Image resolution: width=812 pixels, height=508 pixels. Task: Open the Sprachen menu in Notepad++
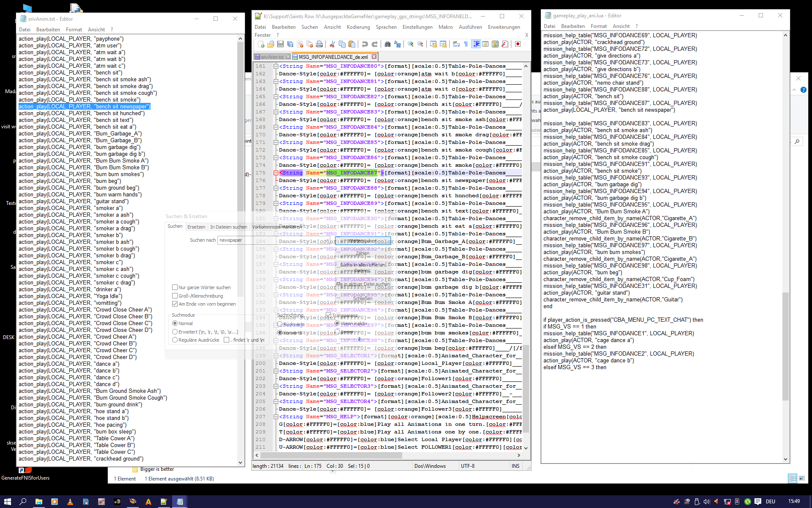(386, 27)
